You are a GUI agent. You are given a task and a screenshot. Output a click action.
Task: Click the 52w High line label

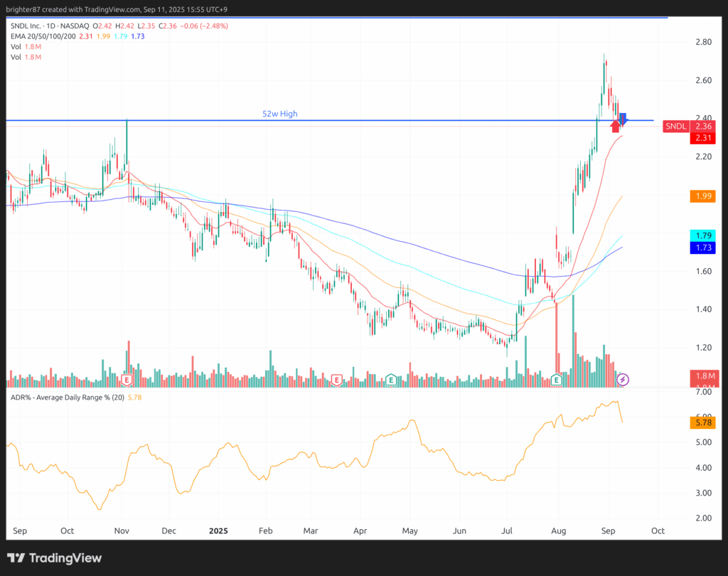[x=280, y=114]
